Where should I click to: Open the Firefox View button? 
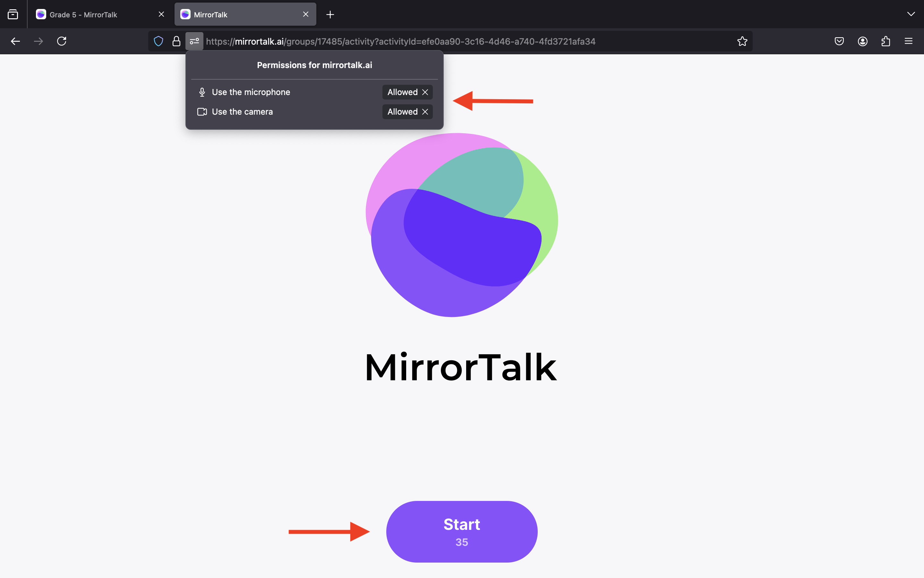tap(13, 14)
